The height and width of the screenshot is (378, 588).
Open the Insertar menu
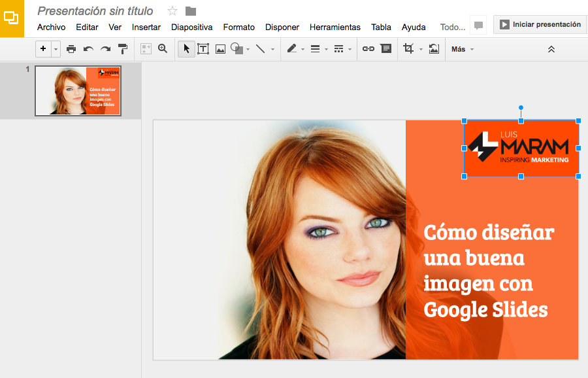click(146, 27)
